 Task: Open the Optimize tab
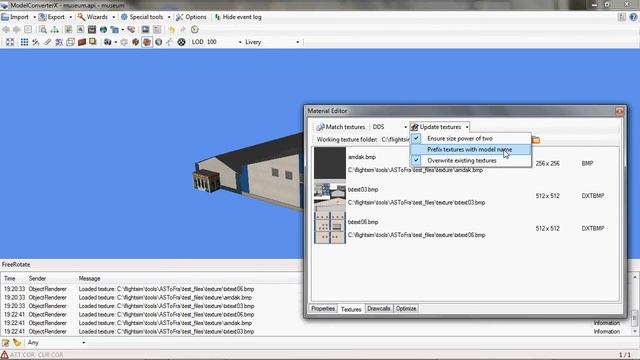pyautogui.click(x=406, y=309)
